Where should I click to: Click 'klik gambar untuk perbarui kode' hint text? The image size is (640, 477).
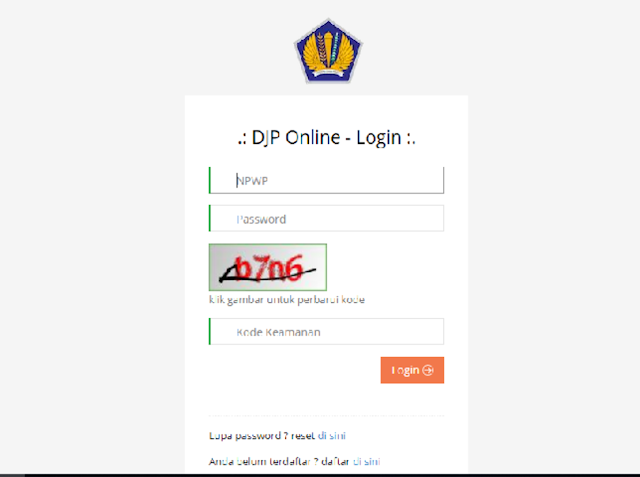(x=287, y=300)
